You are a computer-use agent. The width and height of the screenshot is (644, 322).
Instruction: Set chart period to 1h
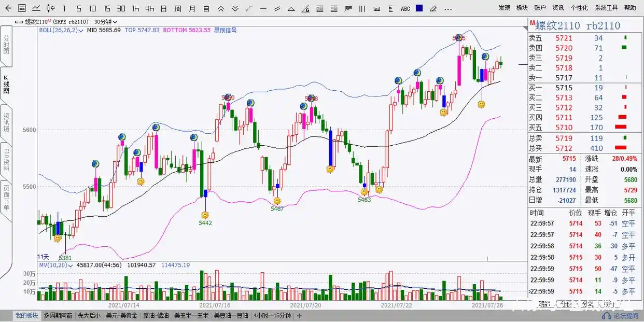(135, 8)
